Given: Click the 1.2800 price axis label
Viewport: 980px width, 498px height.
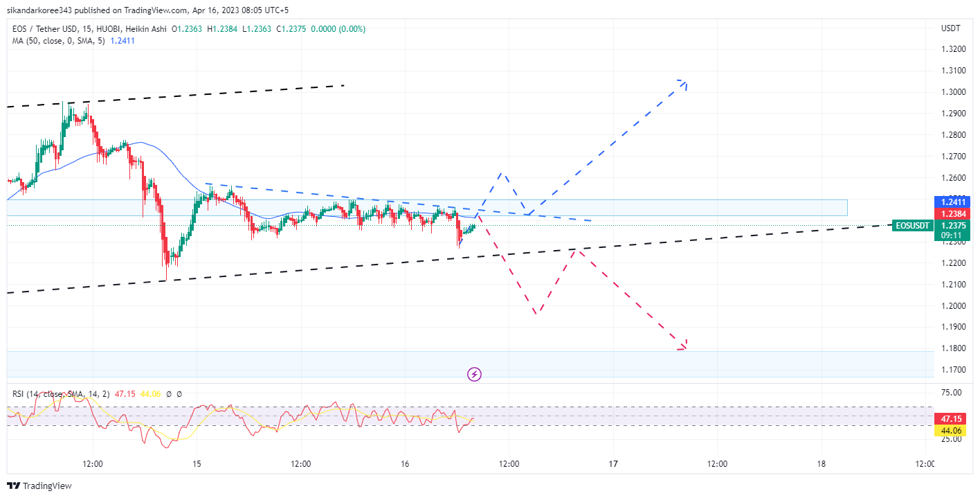Looking at the screenshot, I should 953,135.
